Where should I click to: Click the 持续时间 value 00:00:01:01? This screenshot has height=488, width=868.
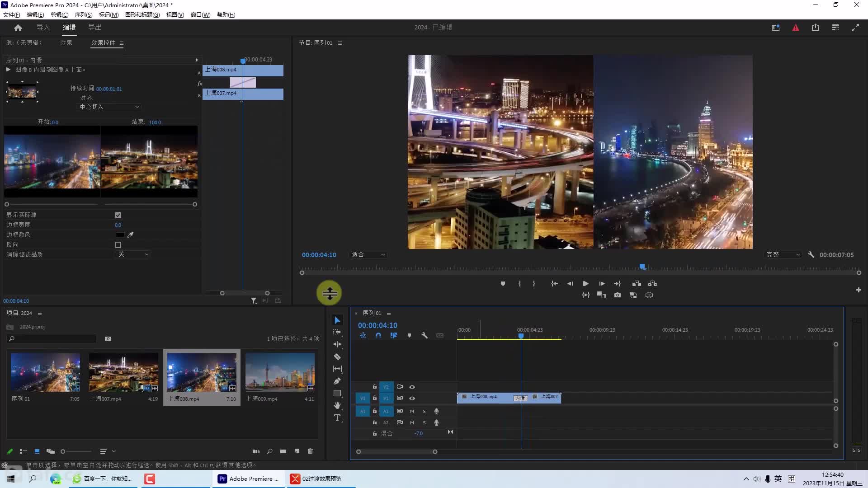pyautogui.click(x=109, y=89)
